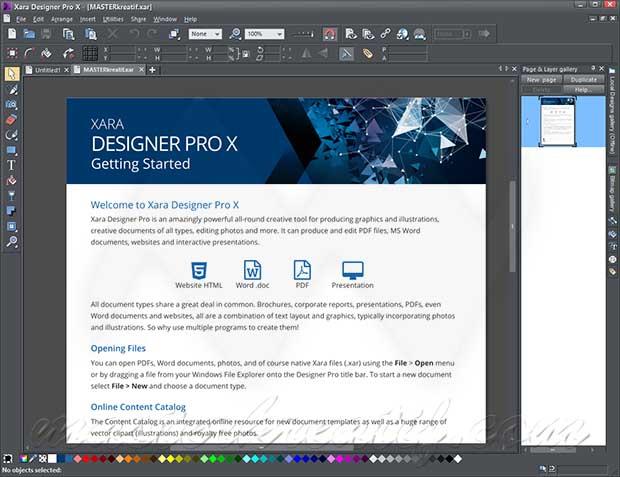
Task: Set no color using the color line box
Action: click(43, 459)
